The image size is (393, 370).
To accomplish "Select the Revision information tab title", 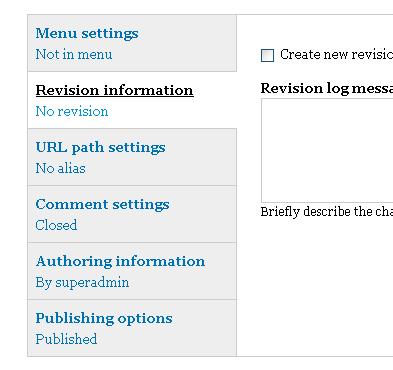I will [x=114, y=90].
